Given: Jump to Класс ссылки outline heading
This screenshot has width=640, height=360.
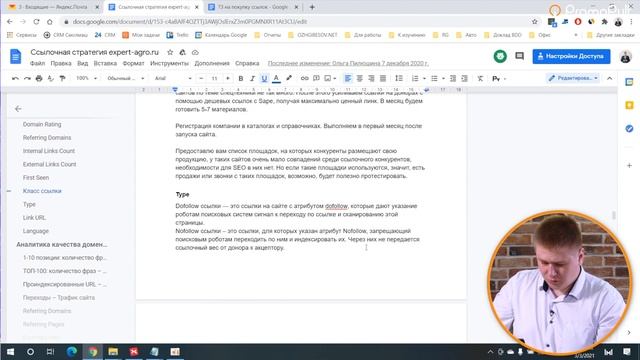Looking at the screenshot, I should click(x=42, y=191).
